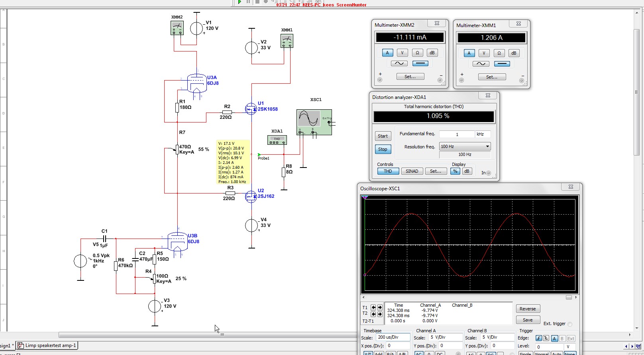Viewport: 644px width, 355px height.
Task: Select the U1 2SK1058 MOSFET symbol
Action: (x=251, y=108)
